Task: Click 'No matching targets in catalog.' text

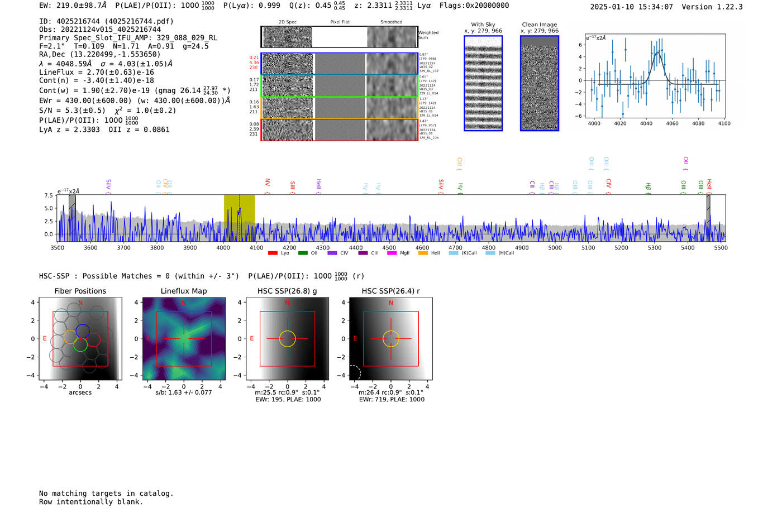Action: [106, 493]
